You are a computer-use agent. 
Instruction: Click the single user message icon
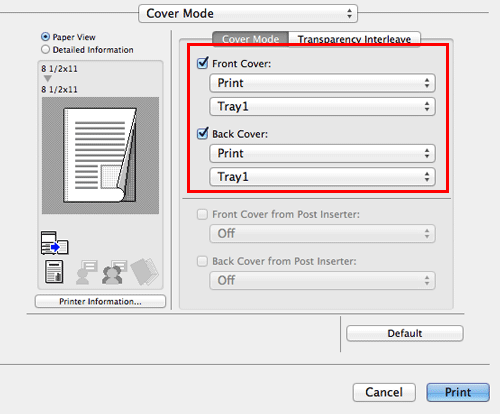click(86, 272)
